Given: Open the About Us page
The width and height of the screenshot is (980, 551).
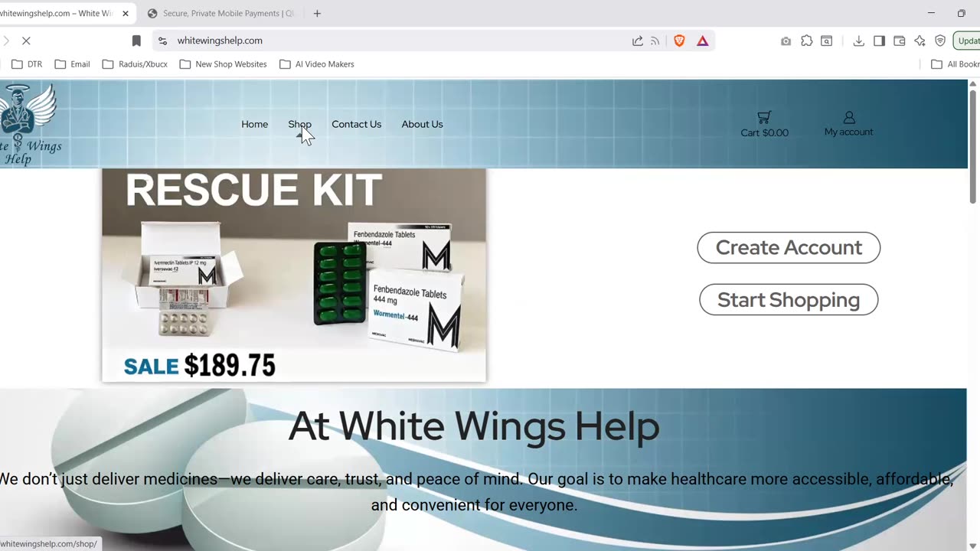Looking at the screenshot, I should click(x=422, y=124).
